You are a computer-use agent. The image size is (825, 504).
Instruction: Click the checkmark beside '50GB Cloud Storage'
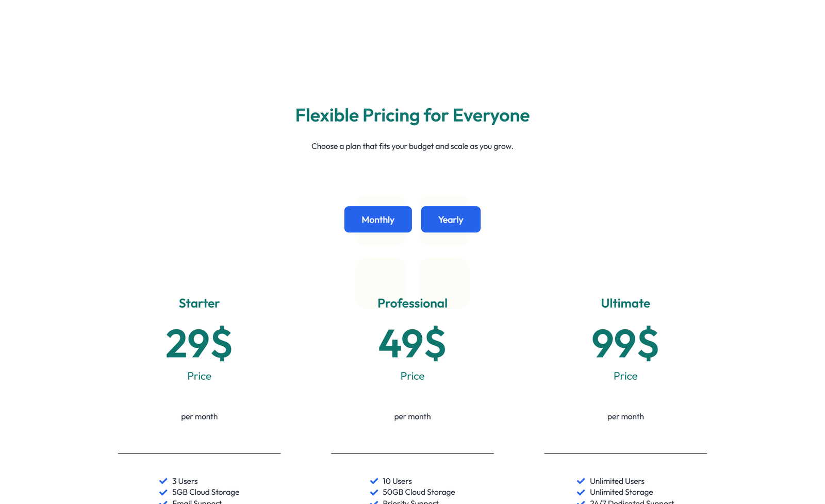tap(374, 492)
